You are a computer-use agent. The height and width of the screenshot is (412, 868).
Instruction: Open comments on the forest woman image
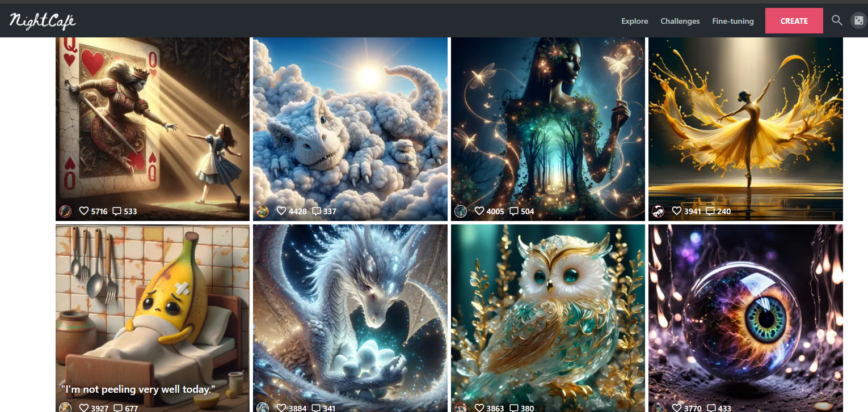click(514, 211)
